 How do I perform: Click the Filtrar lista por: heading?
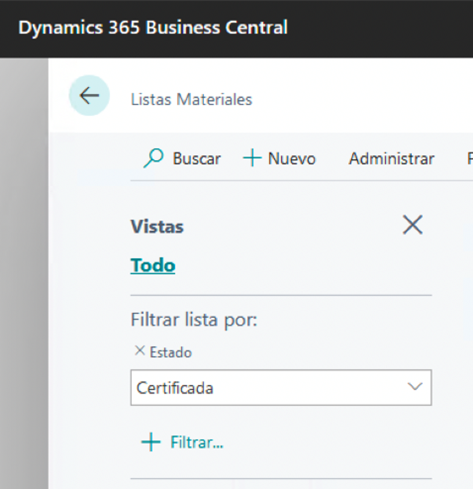(x=194, y=320)
